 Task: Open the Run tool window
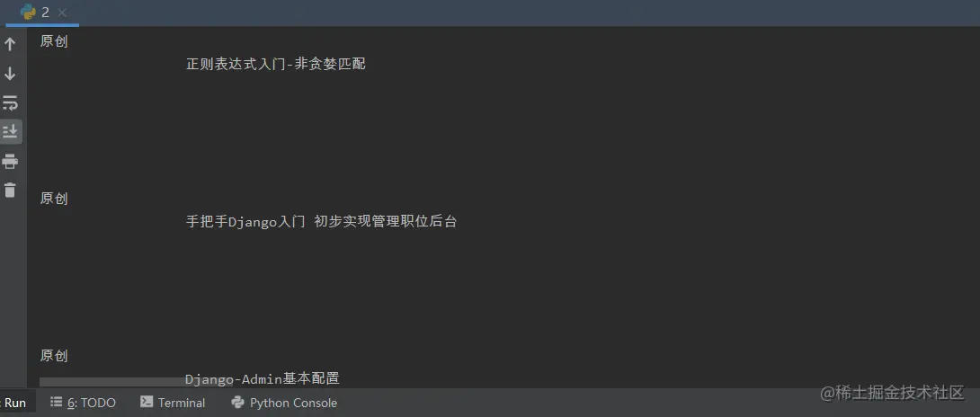pyautogui.click(x=15, y=403)
